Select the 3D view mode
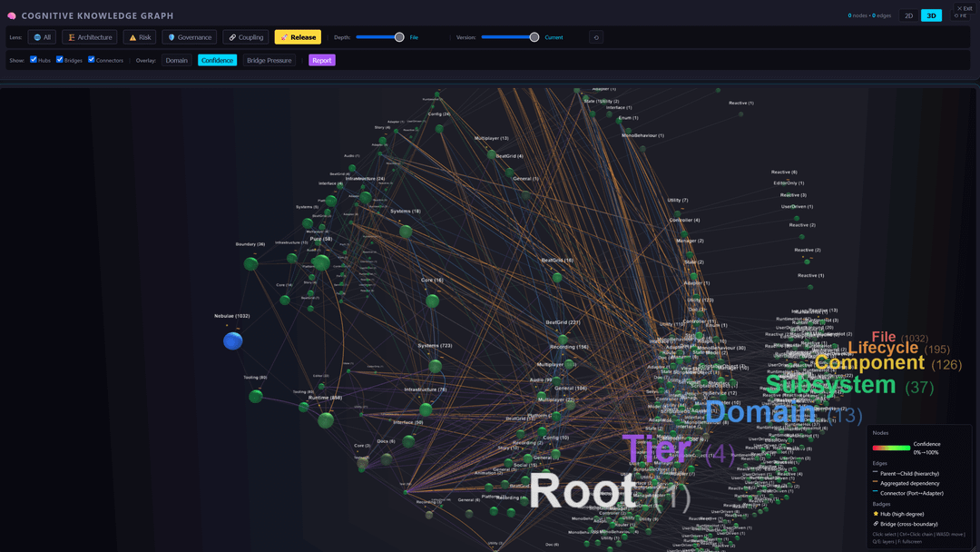This screenshot has width=980, height=552. point(931,15)
